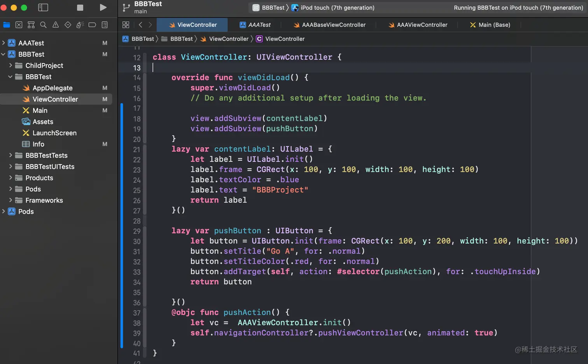Open AppDelegate swift file
This screenshot has width=588, height=364.
[56, 88]
